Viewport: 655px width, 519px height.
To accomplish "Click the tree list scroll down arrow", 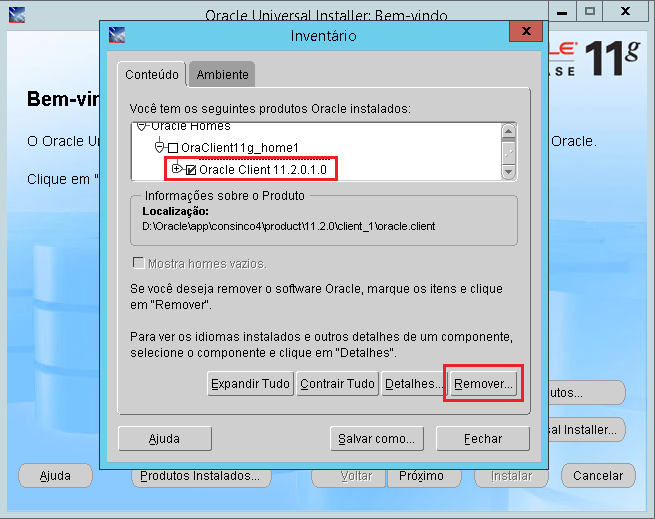I will (508, 172).
